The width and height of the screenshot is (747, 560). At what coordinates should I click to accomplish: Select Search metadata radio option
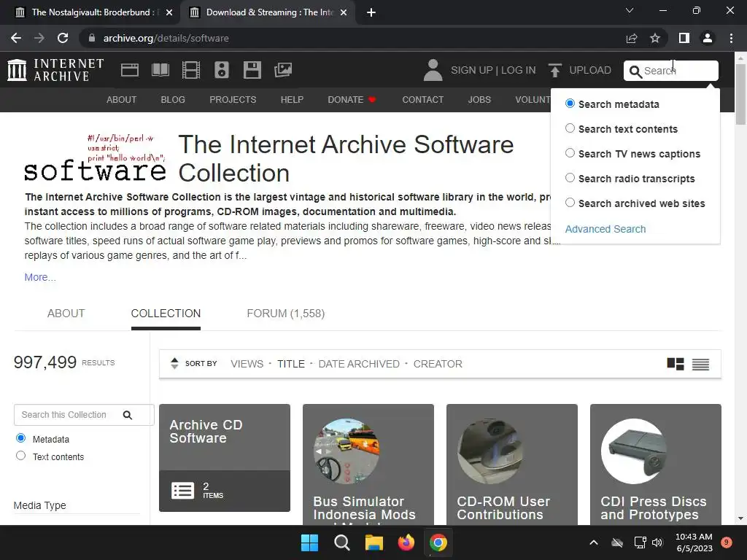570,104
